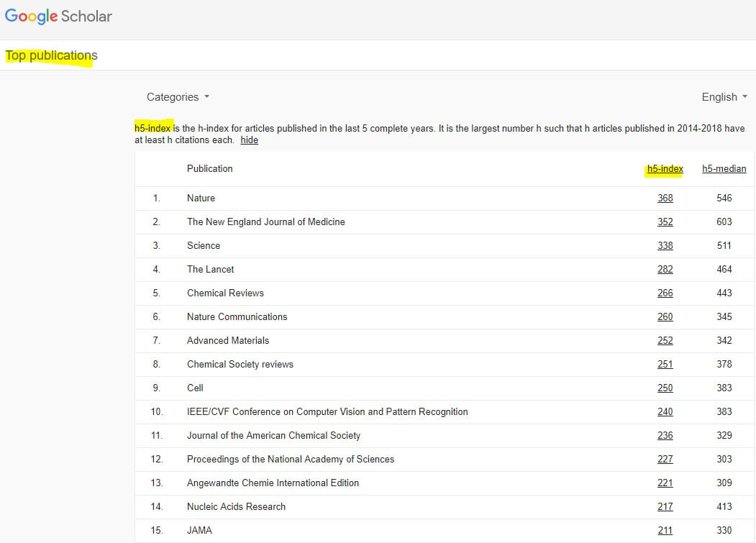Click The Lancet's h5-median value 464

pos(724,269)
